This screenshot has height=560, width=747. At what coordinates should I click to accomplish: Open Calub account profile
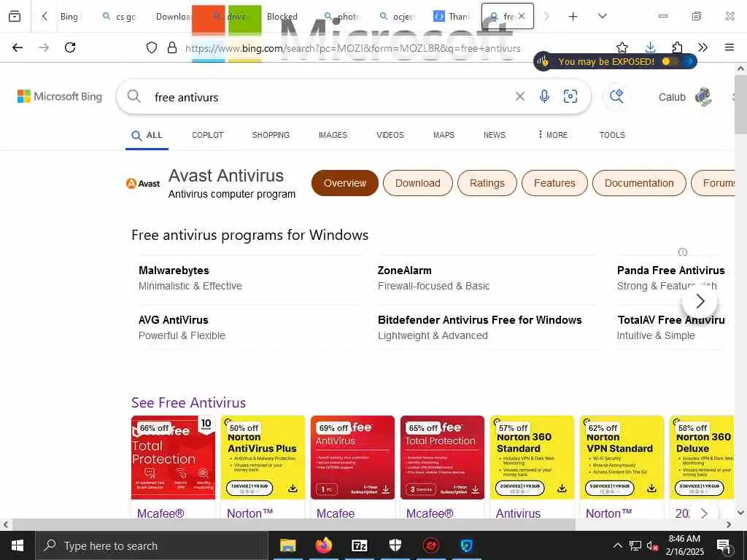pos(684,97)
